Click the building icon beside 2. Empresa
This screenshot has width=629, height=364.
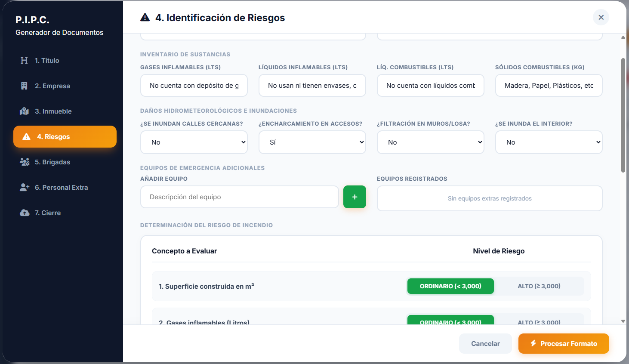(24, 86)
